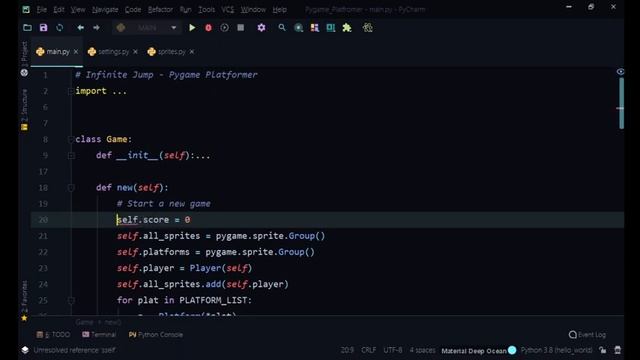Open the TODO tool window
Image resolution: width=640 pixels, height=360 pixels.
[x=53, y=335]
